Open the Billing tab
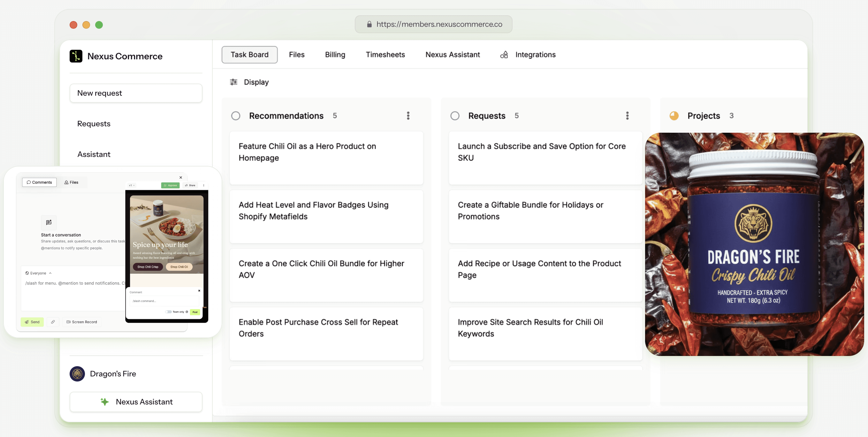Screen dimensions: 868x437 [x=335, y=55]
